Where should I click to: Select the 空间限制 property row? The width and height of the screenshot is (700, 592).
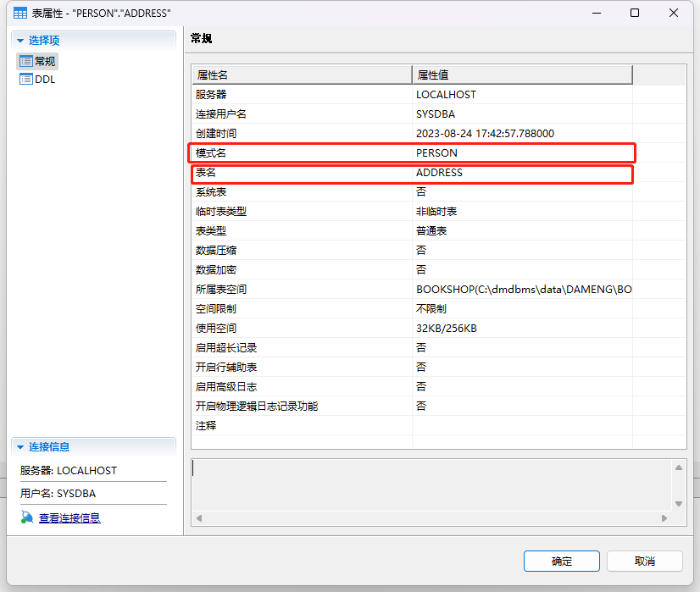tap(439, 309)
